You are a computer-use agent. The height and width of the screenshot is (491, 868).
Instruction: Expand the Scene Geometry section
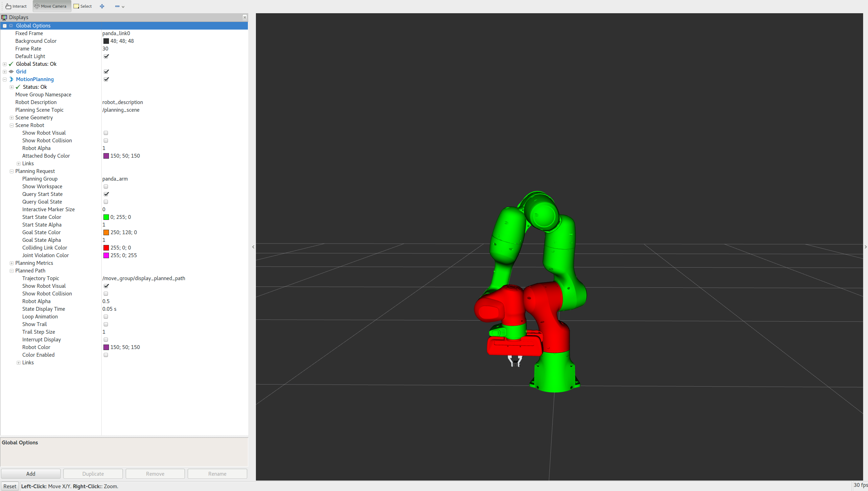(x=11, y=118)
